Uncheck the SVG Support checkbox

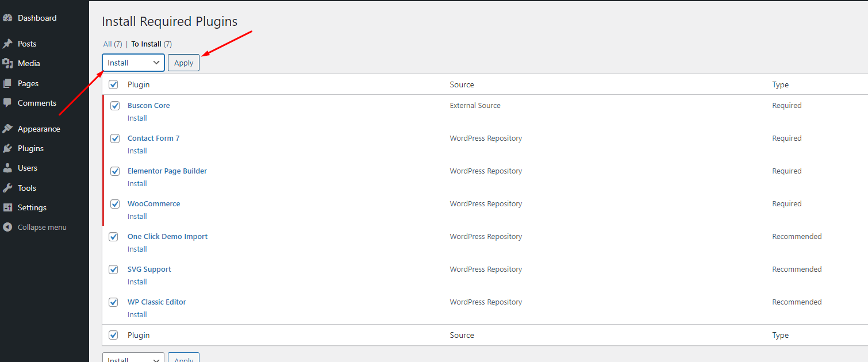[x=114, y=269]
